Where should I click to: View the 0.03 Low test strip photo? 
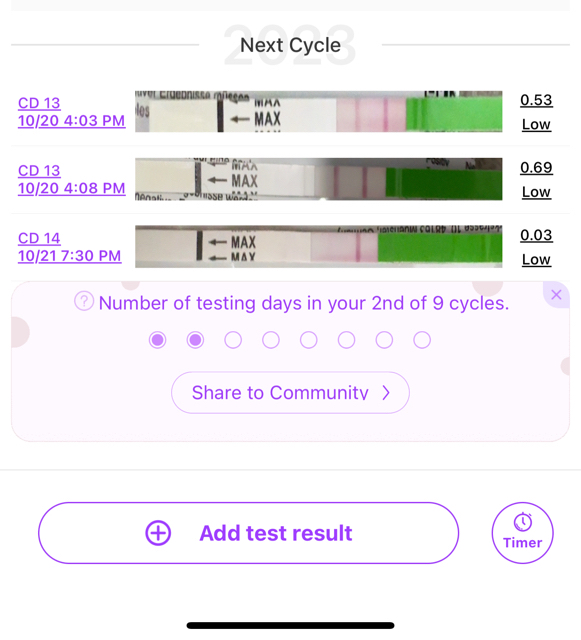tap(318, 247)
